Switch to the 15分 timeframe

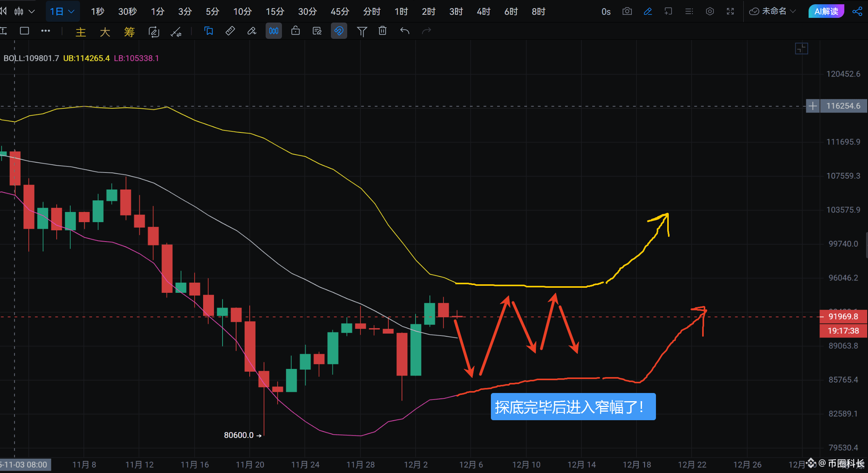point(275,11)
